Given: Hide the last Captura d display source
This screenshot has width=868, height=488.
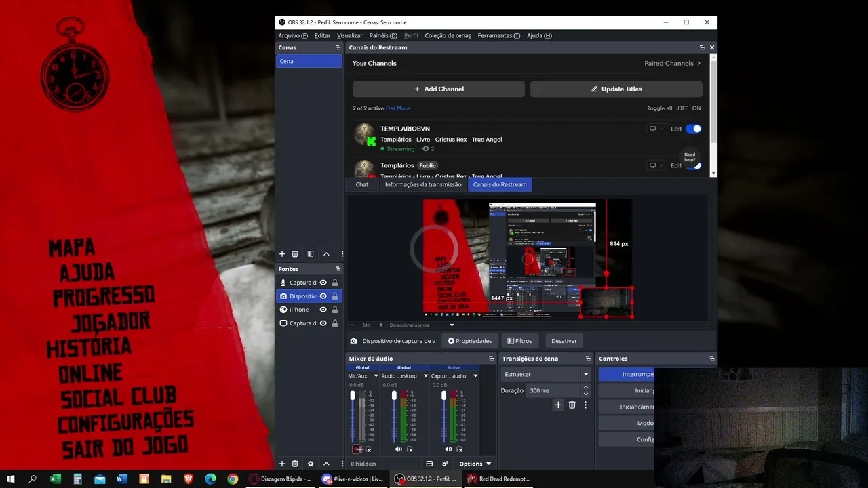Looking at the screenshot, I should pyautogui.click(x=323, y=323).
